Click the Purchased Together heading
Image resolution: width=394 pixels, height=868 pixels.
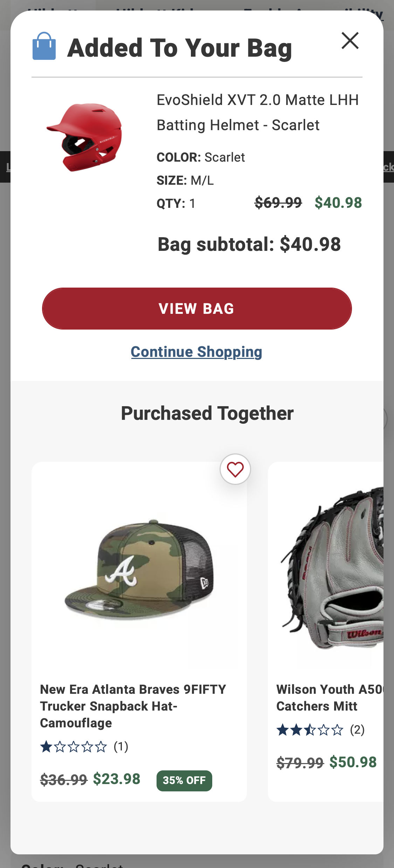[207, 413]
